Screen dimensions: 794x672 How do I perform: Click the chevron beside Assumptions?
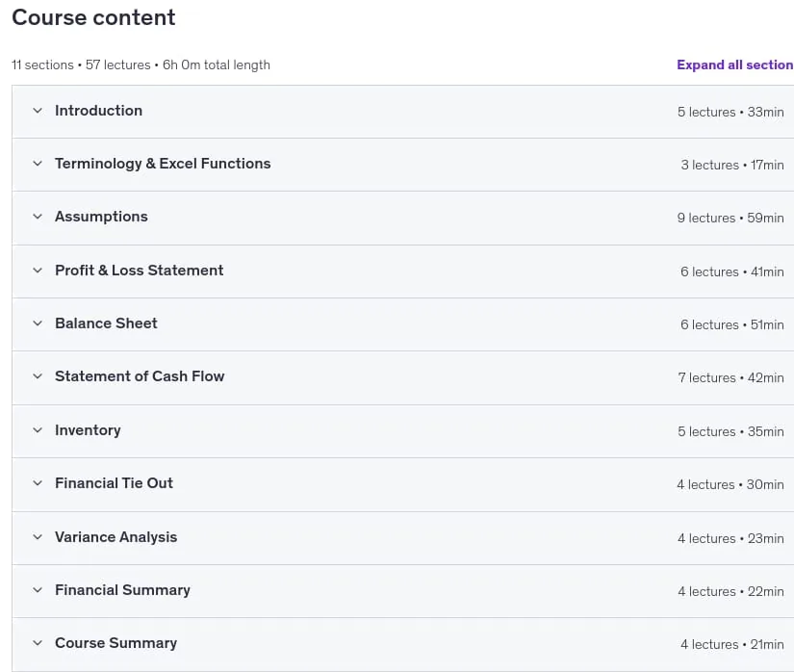pos(38,217)
